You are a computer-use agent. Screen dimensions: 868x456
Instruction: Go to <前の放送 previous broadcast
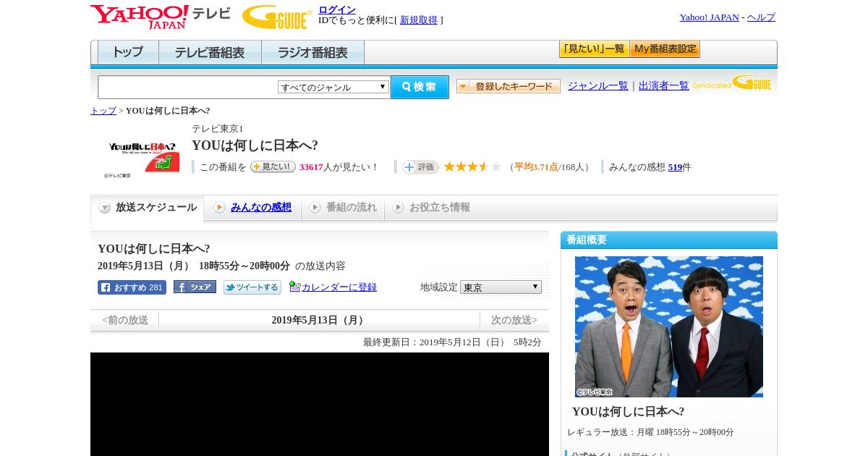124,320
